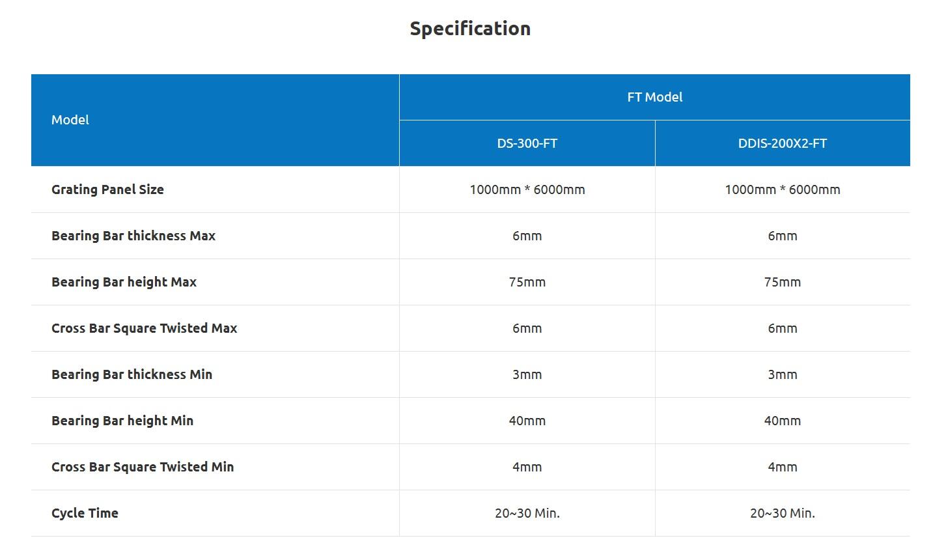This screenshot has height=560, width=946.
Task: Click DS-300-FT grating panel size value
Action: click(527, 189)
